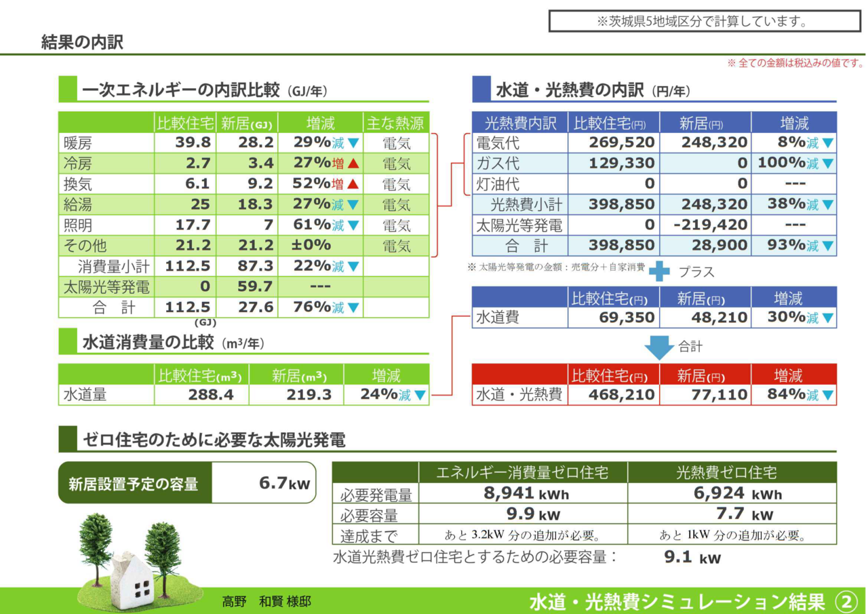Click the 暖房 value 39.8

point(193,143)
